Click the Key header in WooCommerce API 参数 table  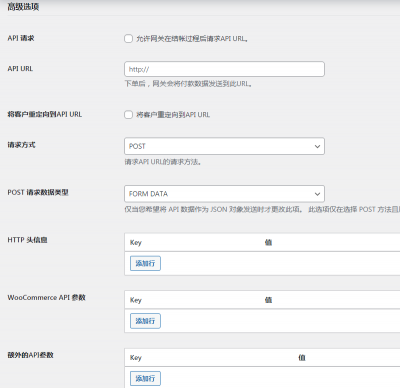coord(136,300)
